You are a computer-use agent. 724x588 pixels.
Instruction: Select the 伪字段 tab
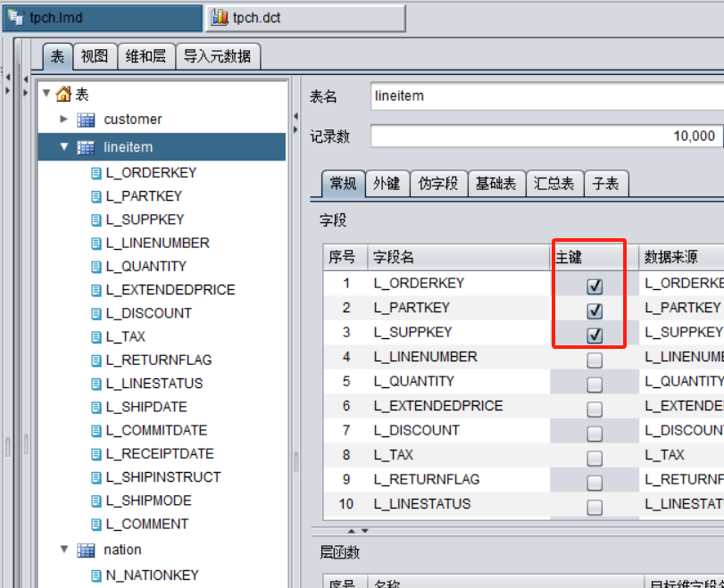[438, 184]
